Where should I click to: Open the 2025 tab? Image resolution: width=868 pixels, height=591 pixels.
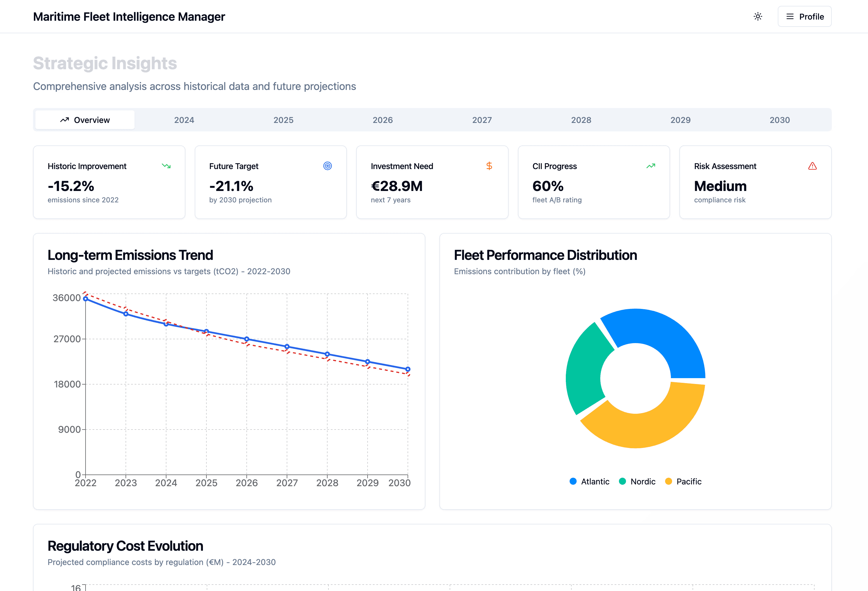pyautogui.click(x=283, y=120)
